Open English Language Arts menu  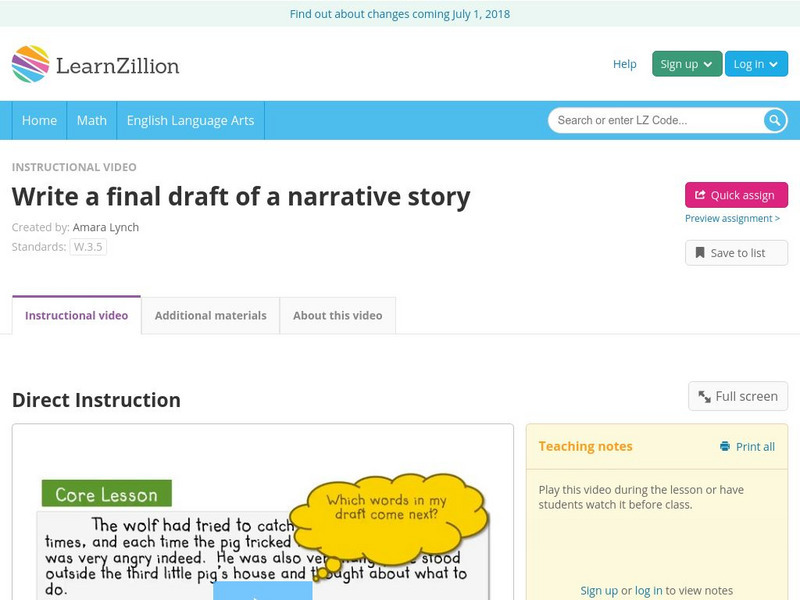[190, 120]
